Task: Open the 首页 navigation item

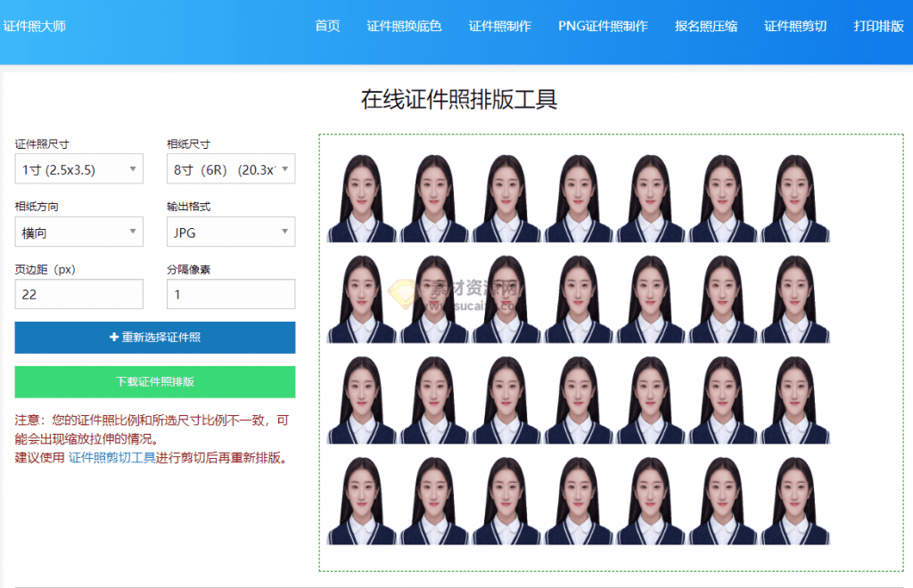Action: click(327, 26)
